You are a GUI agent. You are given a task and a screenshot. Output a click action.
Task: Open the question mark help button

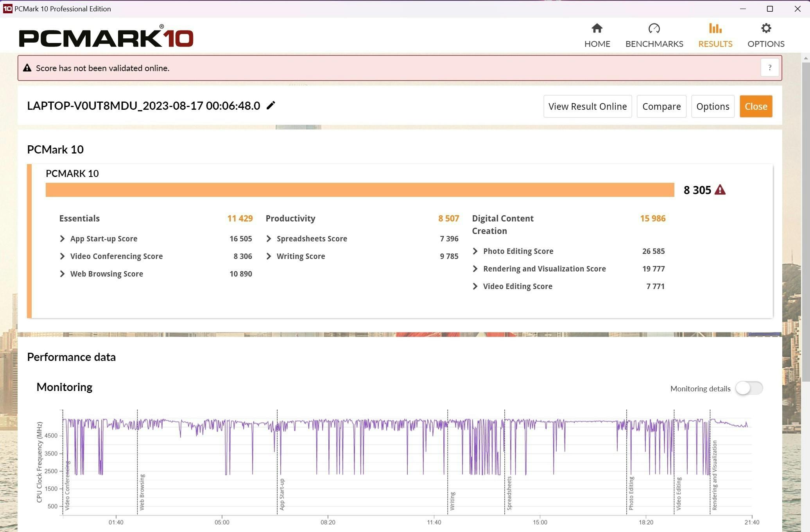770,68
